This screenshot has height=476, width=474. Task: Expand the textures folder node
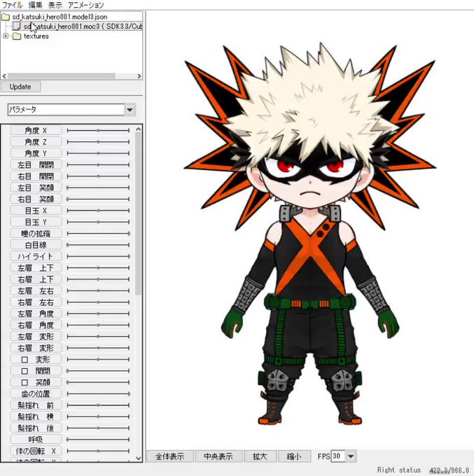point(6,36)
